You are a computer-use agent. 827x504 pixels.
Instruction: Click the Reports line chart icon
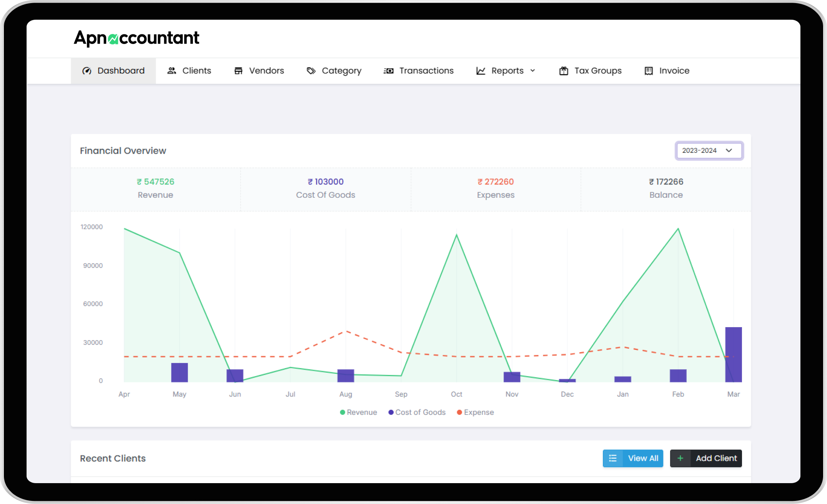(x=481, y=71)
